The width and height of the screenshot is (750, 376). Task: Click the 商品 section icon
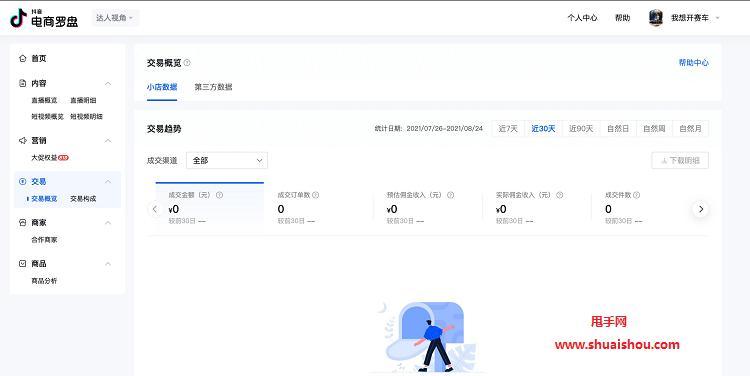[22, 264]
